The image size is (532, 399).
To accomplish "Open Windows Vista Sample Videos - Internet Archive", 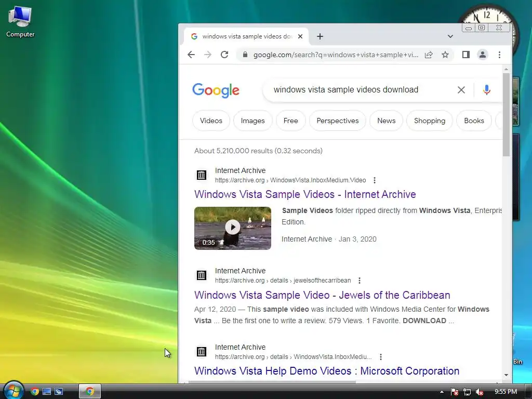I will 305,194.
